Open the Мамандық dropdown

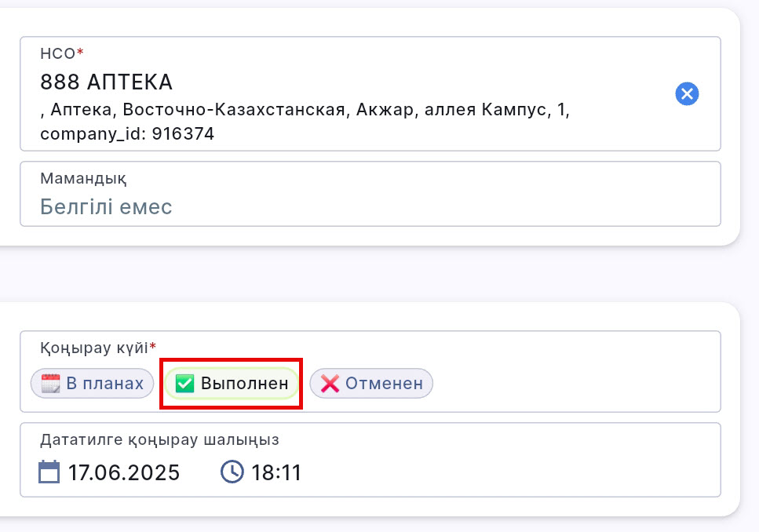pos(370,194)
